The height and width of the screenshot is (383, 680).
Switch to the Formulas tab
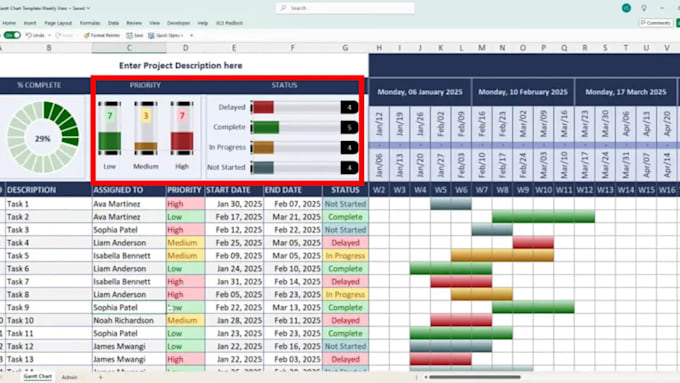[x=90, y=23]
